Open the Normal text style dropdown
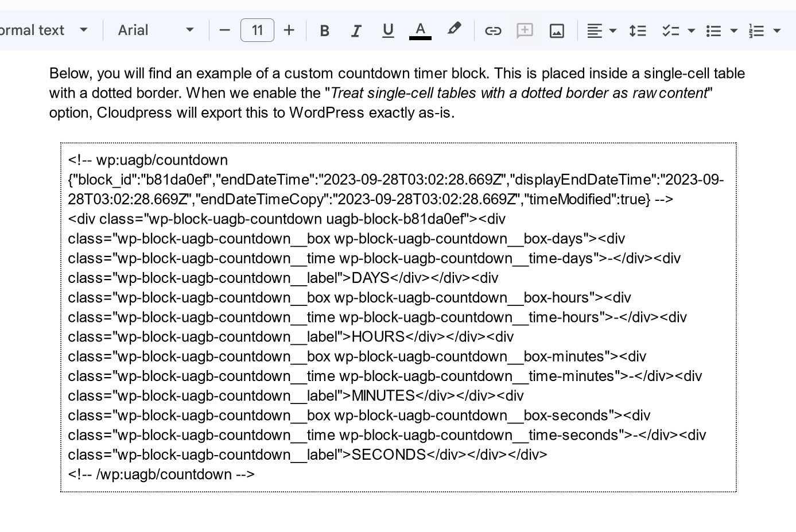This screenshot has width=796, height=532. coord(45,30)
